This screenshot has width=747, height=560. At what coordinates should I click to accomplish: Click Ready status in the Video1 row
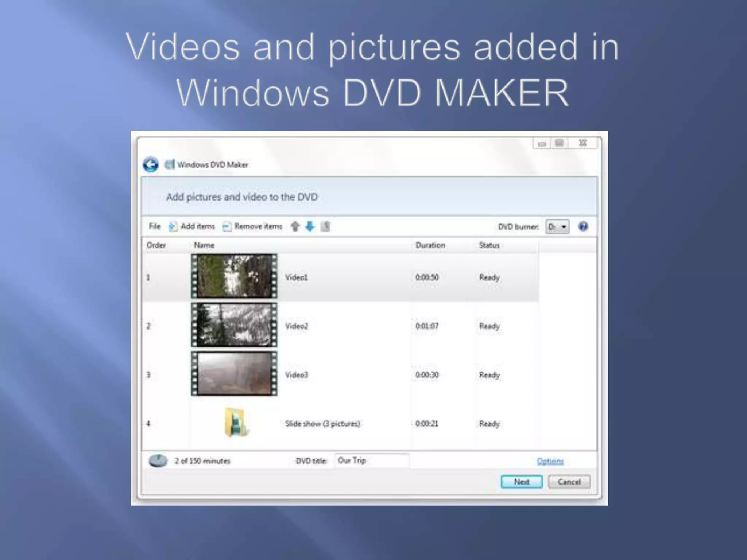[489, 278]
